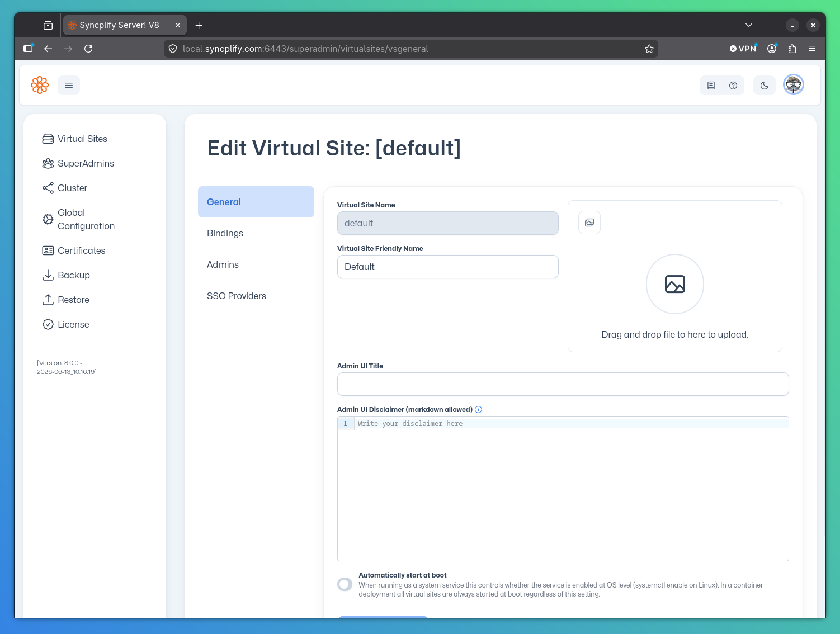840x634 pixels.
Task: Bookmark page with the star icon
Action: pyautogui.click(x=649, y=49)
